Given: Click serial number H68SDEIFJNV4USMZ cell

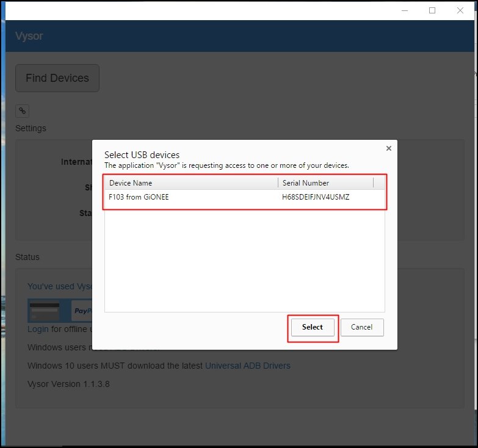Looking at the screenshot, I should coord(316,197).
